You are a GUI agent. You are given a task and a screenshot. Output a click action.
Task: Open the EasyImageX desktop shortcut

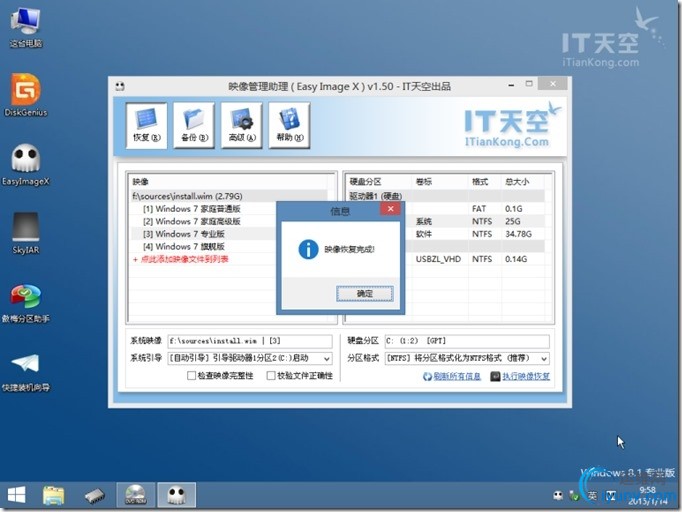tap(26, 164)
